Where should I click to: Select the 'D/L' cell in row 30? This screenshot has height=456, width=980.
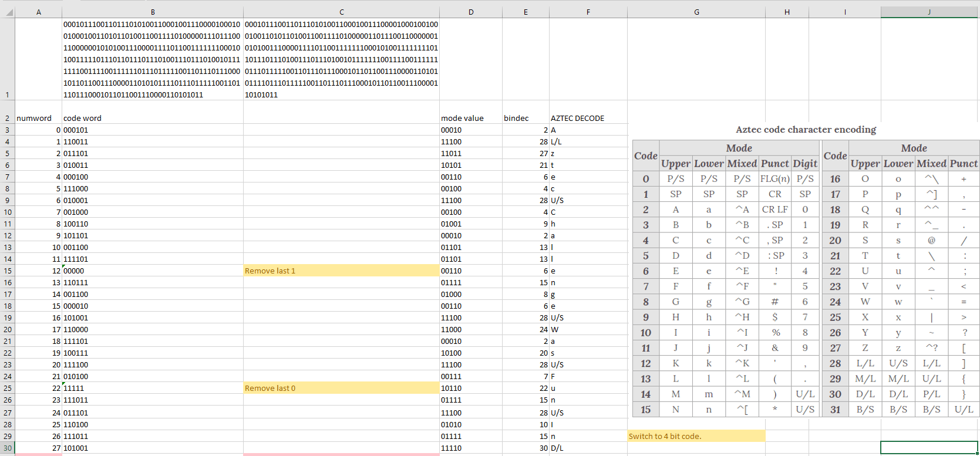click(588, 448)
